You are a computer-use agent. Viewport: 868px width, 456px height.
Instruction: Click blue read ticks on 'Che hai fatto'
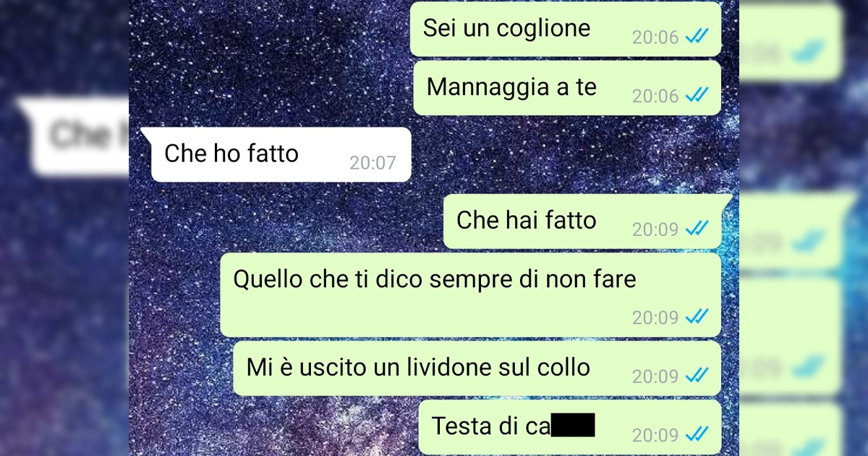pos(697,229)
